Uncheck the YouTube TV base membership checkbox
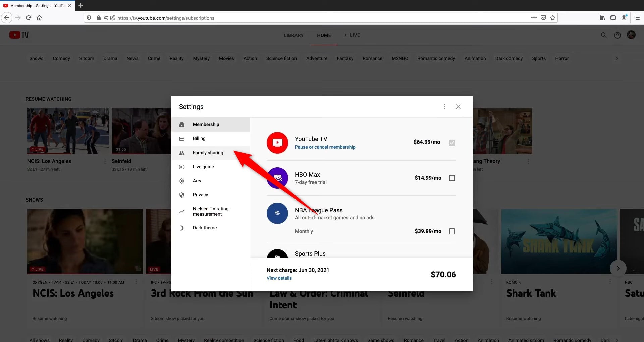 tap(452, 142)
